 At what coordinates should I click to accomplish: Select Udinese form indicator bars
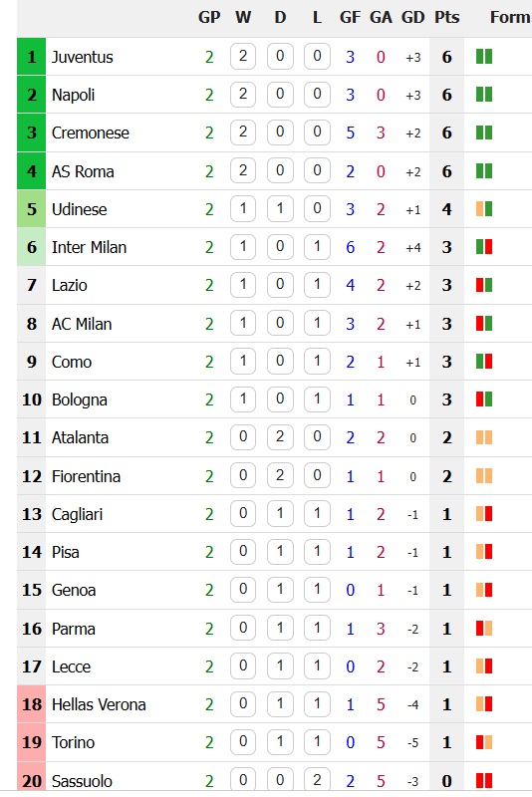[x=484, y=209]
